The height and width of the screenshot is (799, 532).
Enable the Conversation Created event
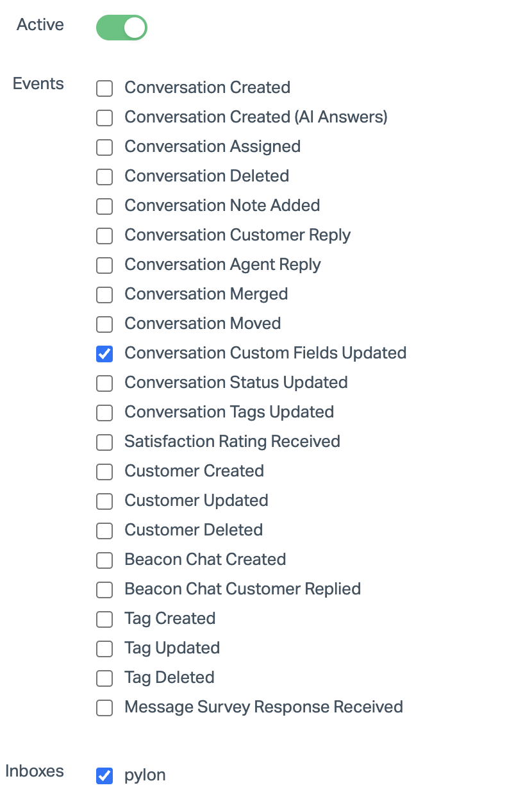[x=104, y=88]
